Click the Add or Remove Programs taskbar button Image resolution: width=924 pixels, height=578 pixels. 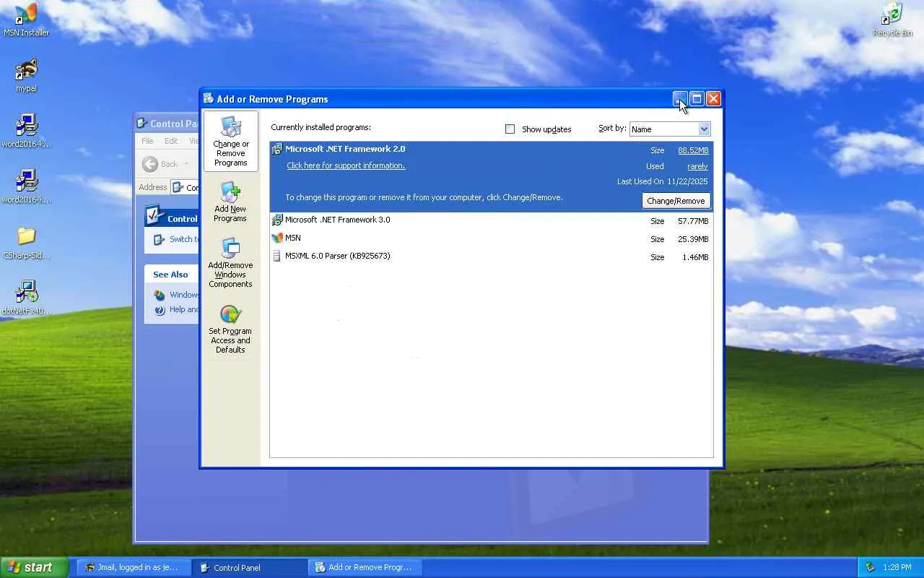tap(365, 567)
